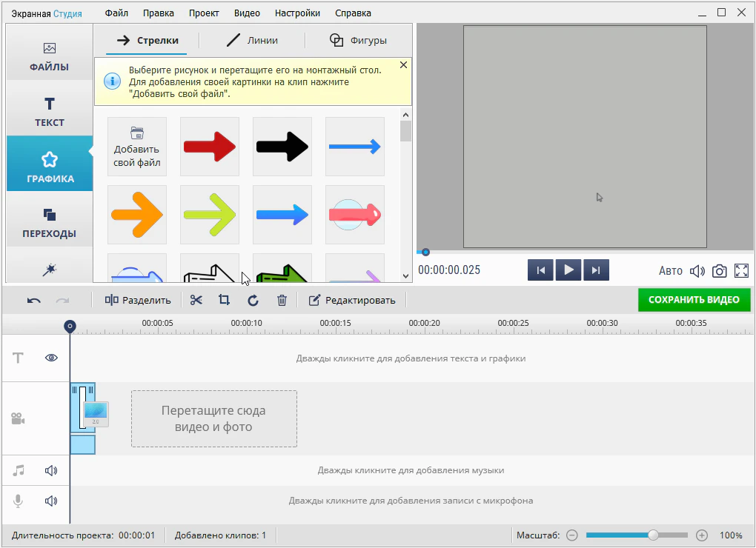Switch to the Фигуры tab

359,40
